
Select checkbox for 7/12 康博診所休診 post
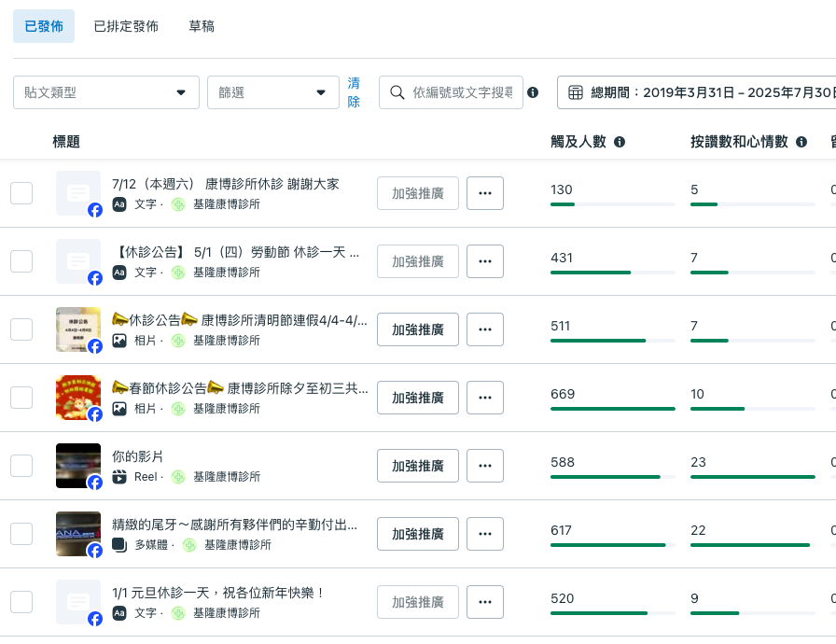coord(21,193)
